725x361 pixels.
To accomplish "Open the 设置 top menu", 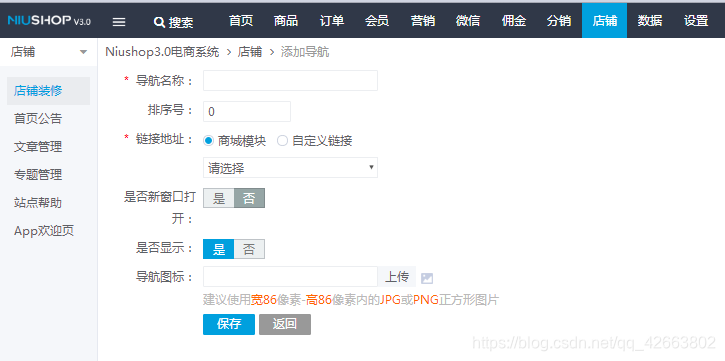I will 696,21.
